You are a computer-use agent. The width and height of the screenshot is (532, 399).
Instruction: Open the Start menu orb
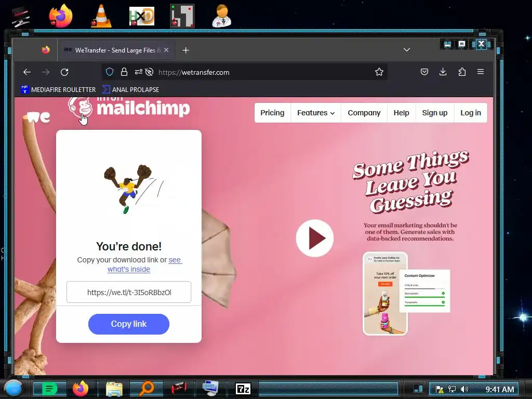click(13, 389)
